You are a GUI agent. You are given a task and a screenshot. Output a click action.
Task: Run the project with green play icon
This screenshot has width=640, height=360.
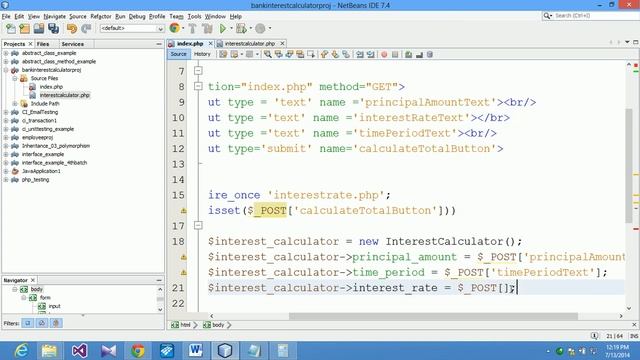point(223,28)
